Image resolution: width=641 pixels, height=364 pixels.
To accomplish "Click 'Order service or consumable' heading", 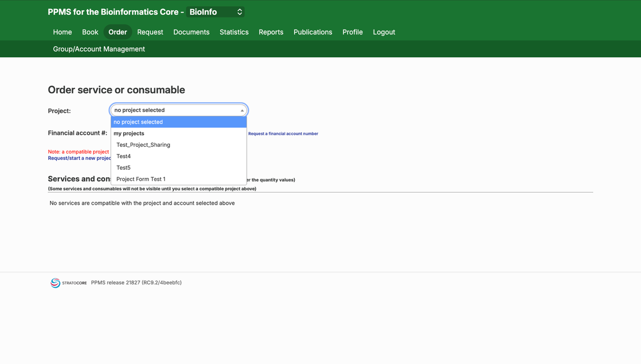I will (116, 90).
